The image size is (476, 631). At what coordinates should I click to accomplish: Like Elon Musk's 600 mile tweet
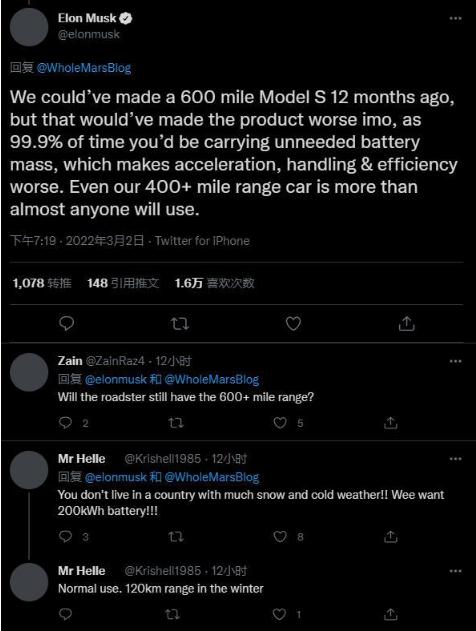pyautogui.click(x=293, y=324)
